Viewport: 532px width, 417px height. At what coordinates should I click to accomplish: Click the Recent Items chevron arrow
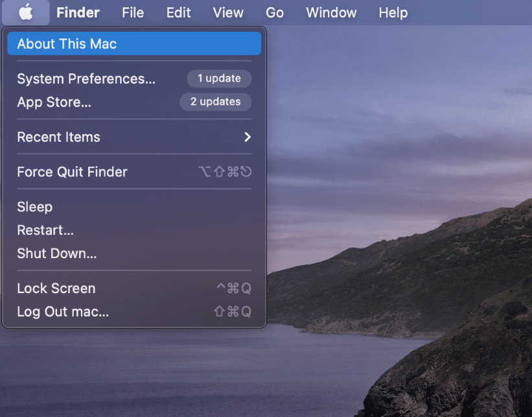tap(247, 137)
